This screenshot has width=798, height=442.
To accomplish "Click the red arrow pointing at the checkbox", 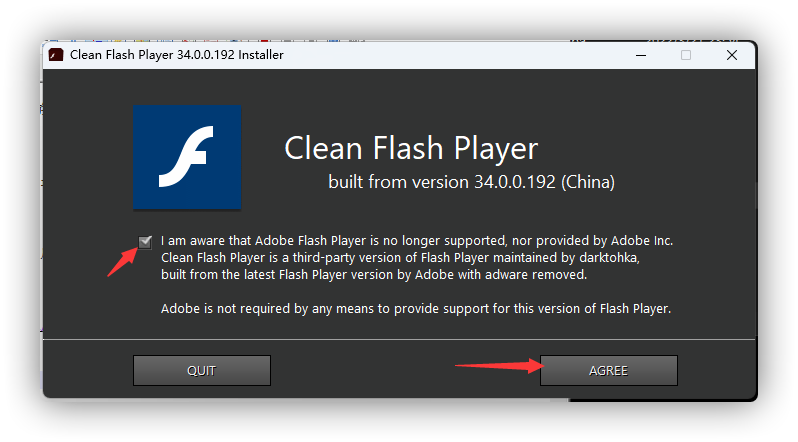I will pyautogui.click(x=124, y=258).
